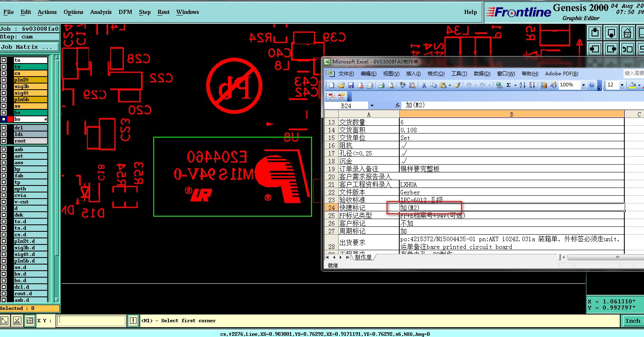This screenshot has height=337, width=644.
Task: Click the insert function fx icon
Action: [x=397, y=106]
